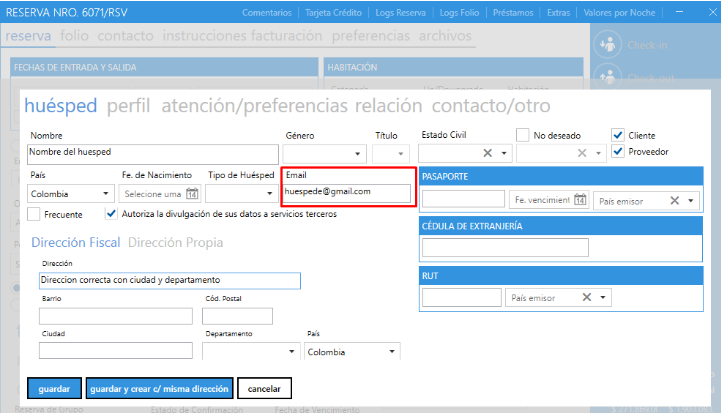
Task: Open the passport expiry calendar picker
Action: (x=579, y=200)
